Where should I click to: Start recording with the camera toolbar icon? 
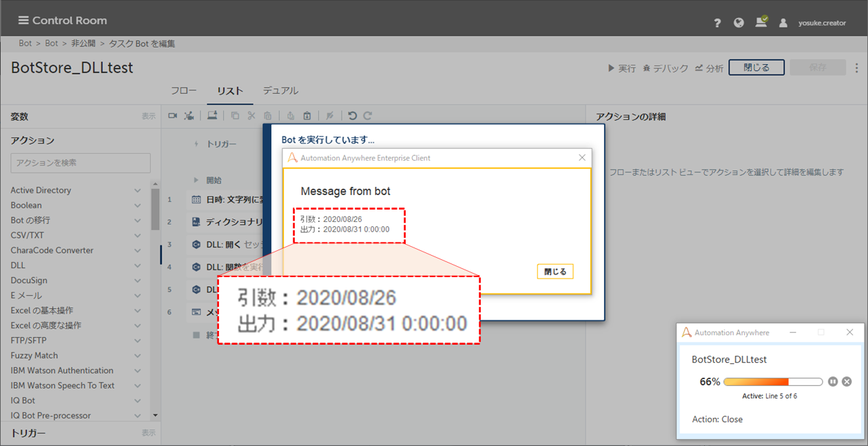pos(173,116)
